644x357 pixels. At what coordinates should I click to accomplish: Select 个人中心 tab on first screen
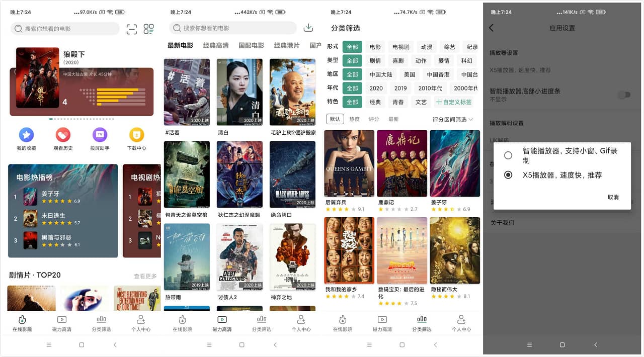[141, 323]
